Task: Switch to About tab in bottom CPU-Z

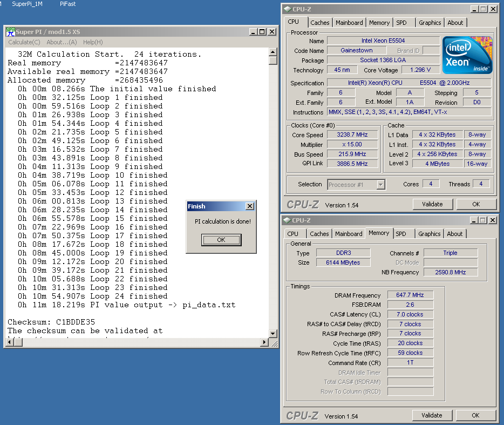Action: tap(455, 234)
